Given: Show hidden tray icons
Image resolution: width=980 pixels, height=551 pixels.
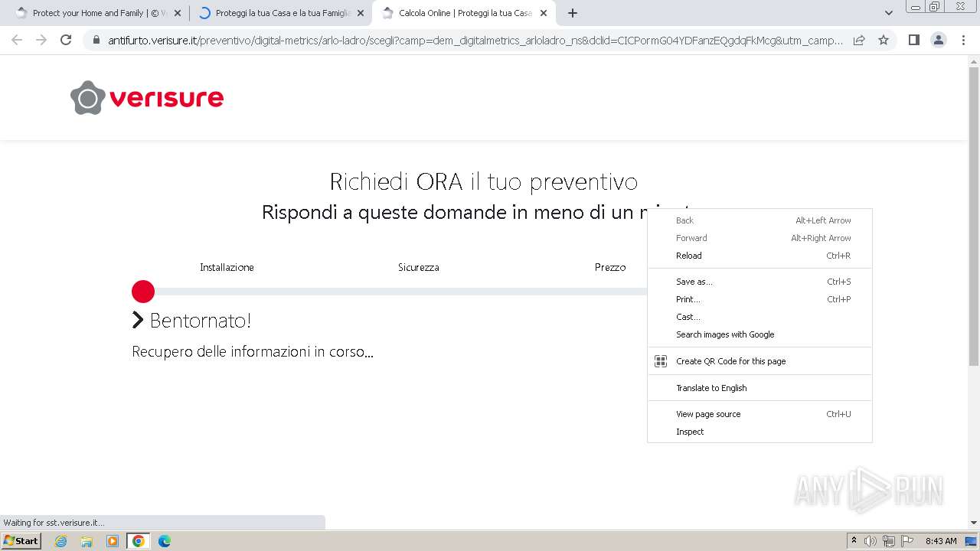Looking at the screenshot, I should (854, 541).
